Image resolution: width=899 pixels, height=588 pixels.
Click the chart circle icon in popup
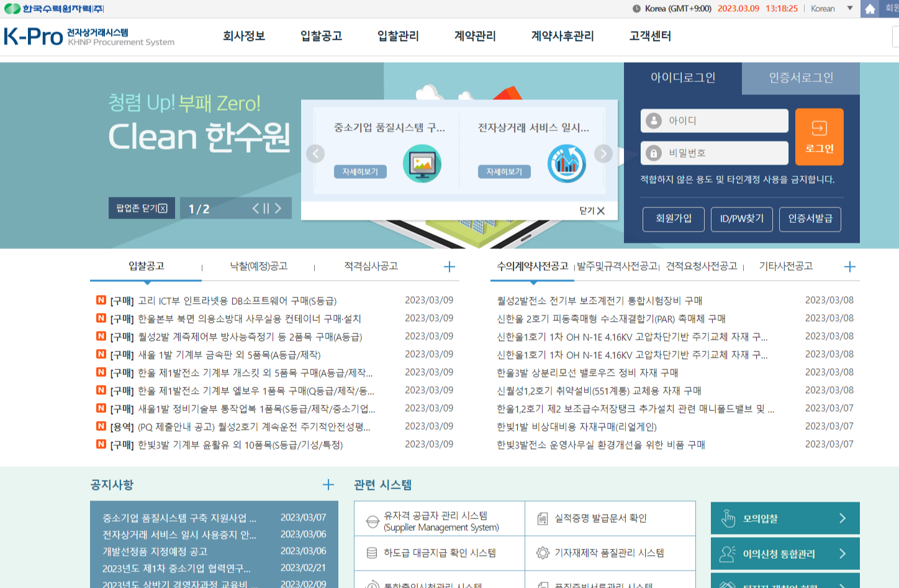tap(567, 163)
